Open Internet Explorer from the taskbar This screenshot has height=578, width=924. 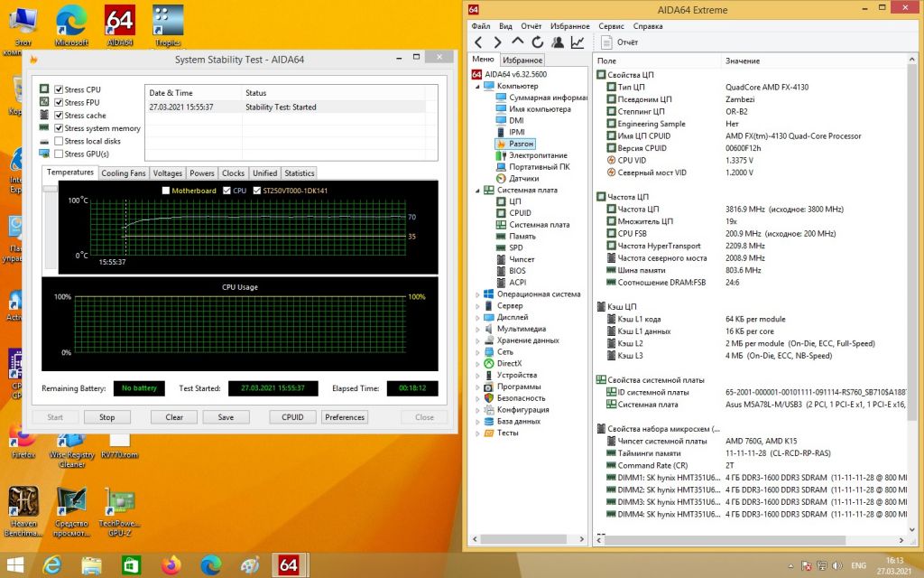pos(52,565)
